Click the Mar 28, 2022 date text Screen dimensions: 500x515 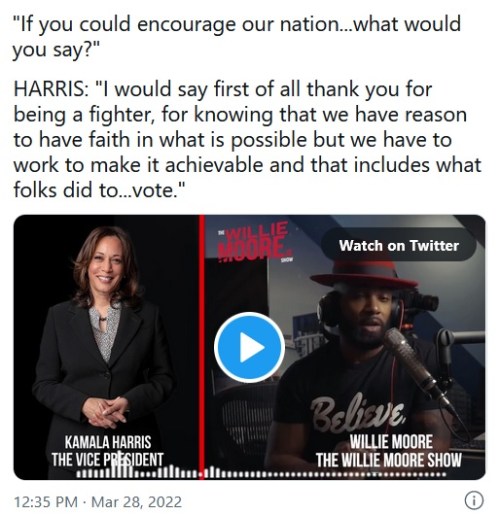(137, 502)
